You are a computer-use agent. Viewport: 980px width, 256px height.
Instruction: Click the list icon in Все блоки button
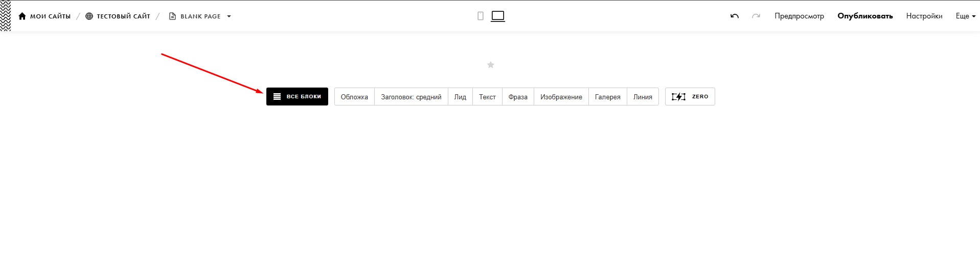pos(277,96)
